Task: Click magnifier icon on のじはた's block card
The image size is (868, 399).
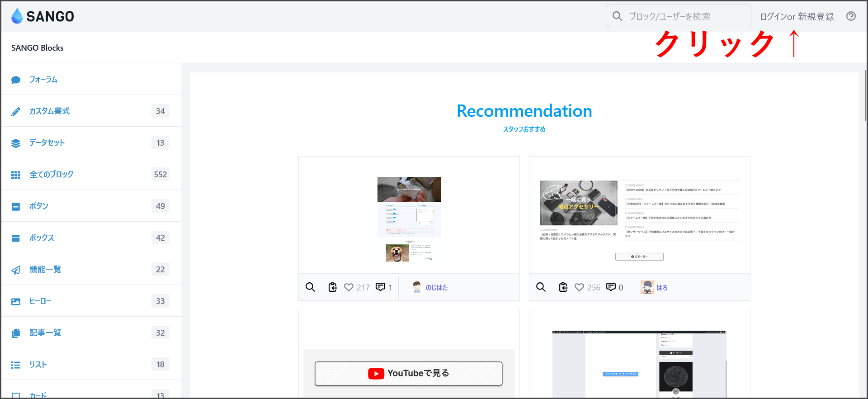Action: coord(310,287)
